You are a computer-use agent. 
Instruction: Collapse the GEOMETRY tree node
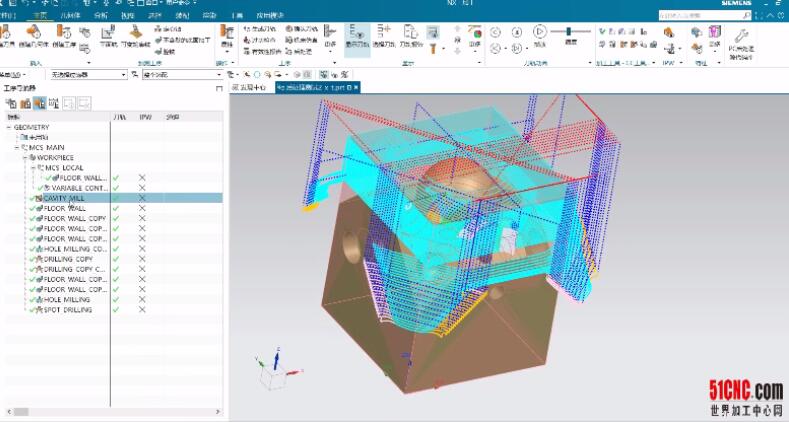click(x=9, y=128)
